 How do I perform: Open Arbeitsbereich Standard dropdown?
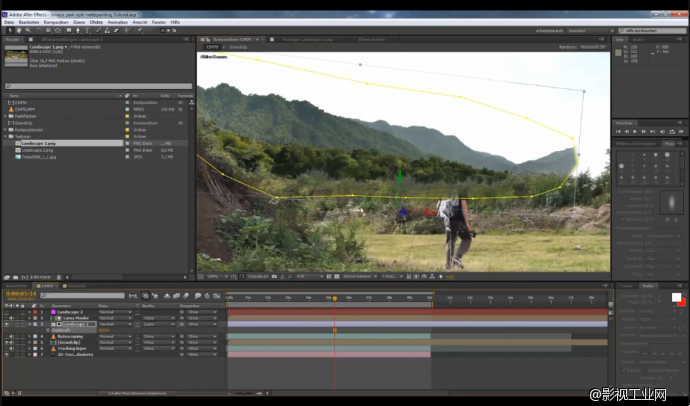590,31
